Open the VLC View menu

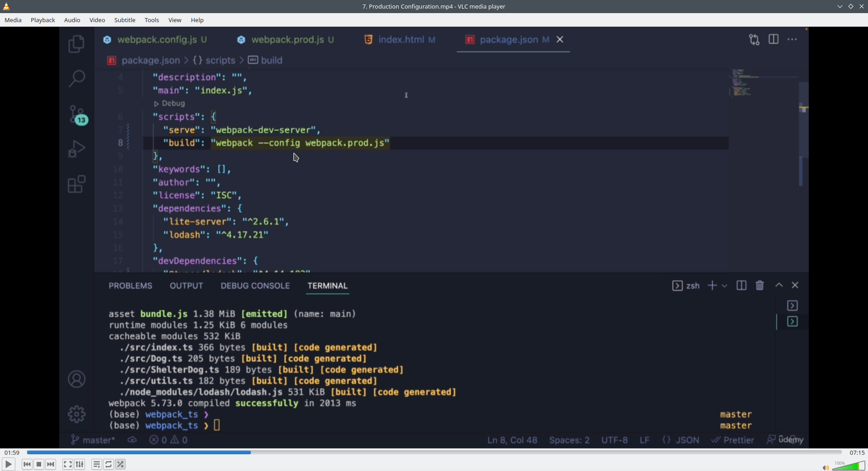[175, 20]
